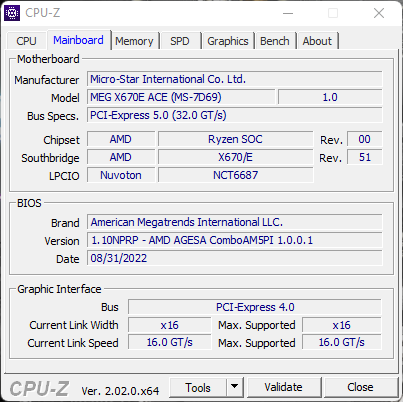
Task: Select the manufacturer field Micro-Star International Co. Ltd.
Action: (x=235, y=79)
